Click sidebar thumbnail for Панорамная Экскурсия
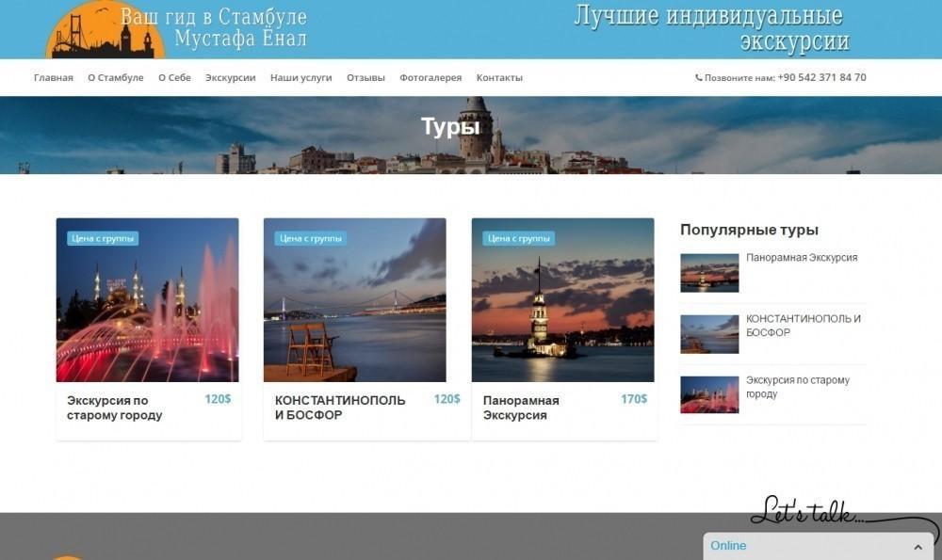The height and width of the screenshot is (560, 942). 709,273
